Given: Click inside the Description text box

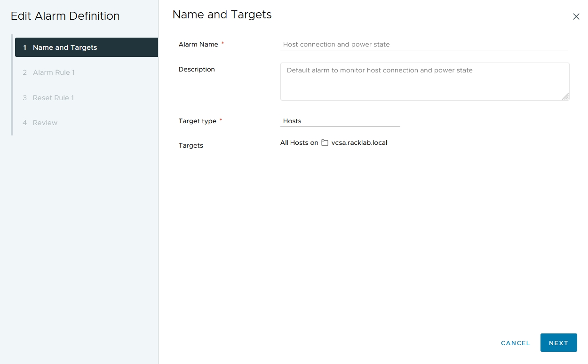Looking at the screenshot, I should (423, 80).
